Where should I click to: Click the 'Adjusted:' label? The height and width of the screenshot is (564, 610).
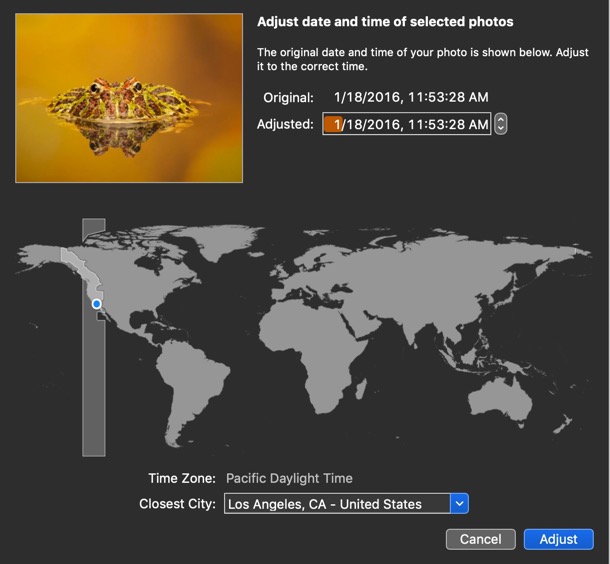285,124
